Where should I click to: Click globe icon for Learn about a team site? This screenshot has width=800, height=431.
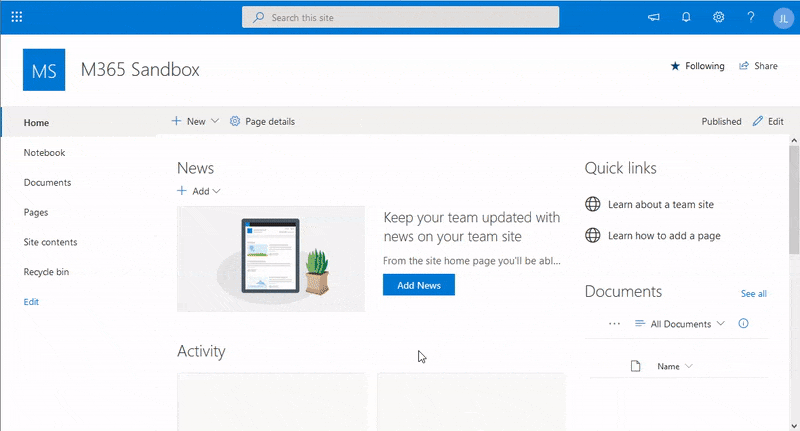(x=592, y=204)
